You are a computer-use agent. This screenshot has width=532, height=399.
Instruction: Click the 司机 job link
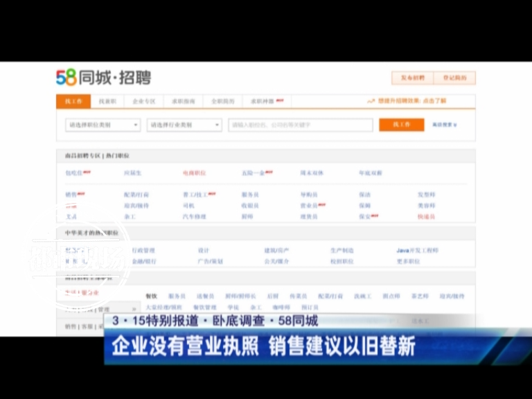[x=188, y=206]
